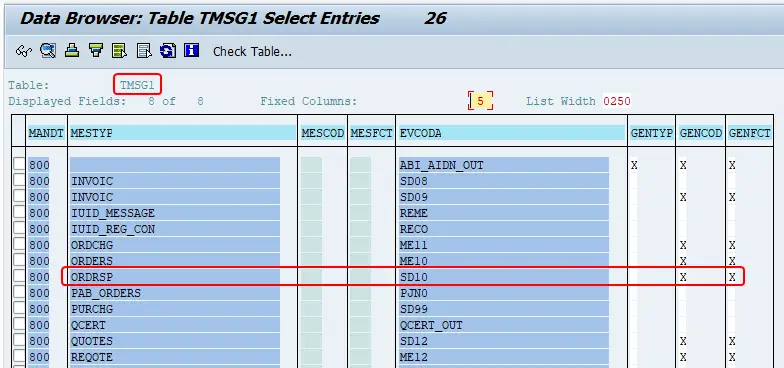This screenshot has width=784, height=368.
Task: Click the SD99 event code cell
Action: [x=504, y=309]
